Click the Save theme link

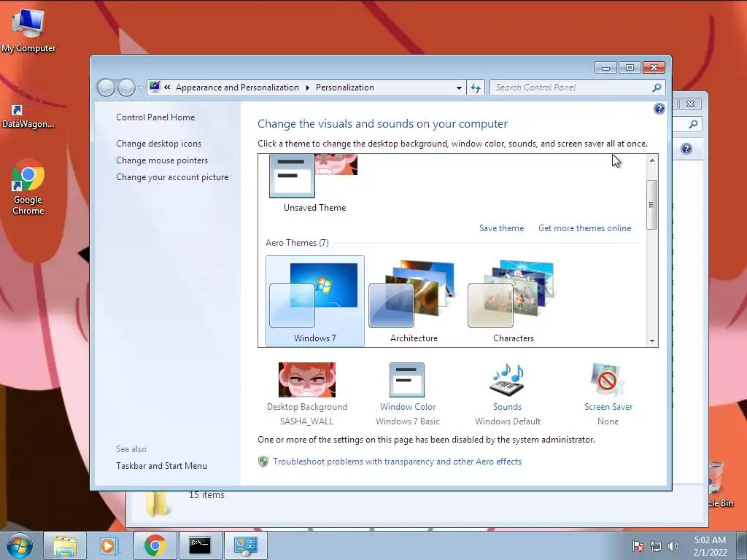(x=501, y=228)
